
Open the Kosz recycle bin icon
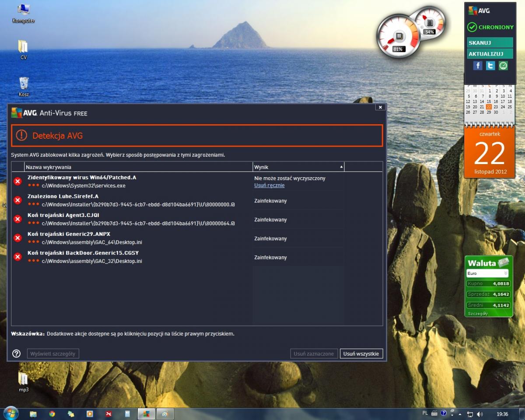pos(24,87)
